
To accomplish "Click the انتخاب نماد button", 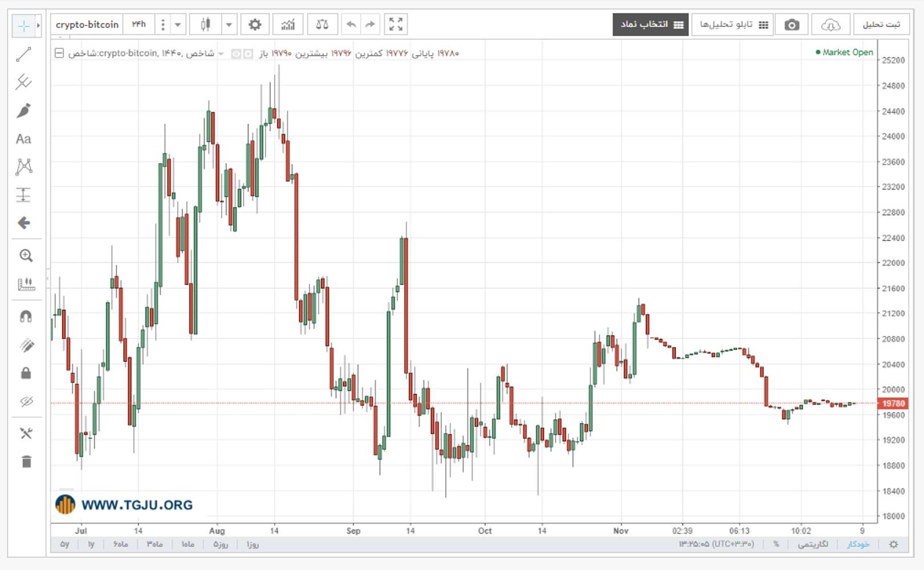I will [x=650, y=25].
